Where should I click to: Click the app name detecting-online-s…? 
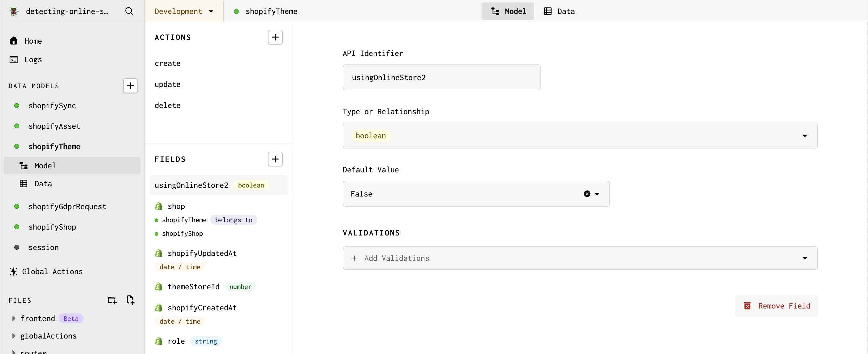click(x=67, y=11)
